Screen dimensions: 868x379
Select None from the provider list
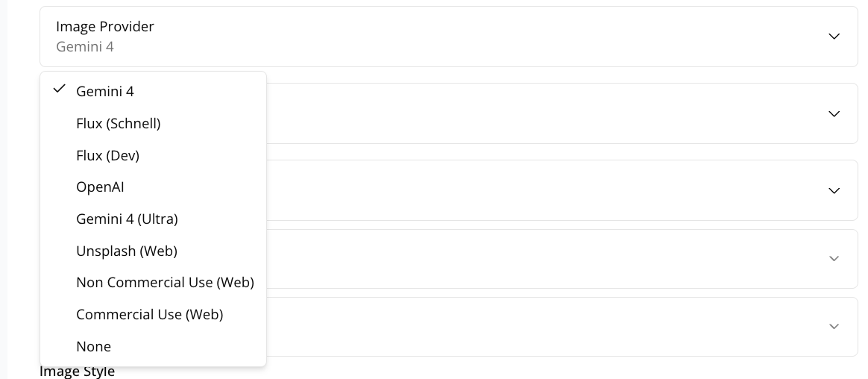point(93,347)
